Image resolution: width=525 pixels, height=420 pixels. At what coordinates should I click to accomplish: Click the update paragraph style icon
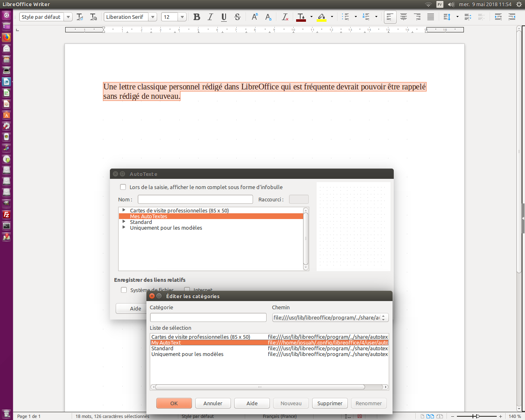(80, 17)
